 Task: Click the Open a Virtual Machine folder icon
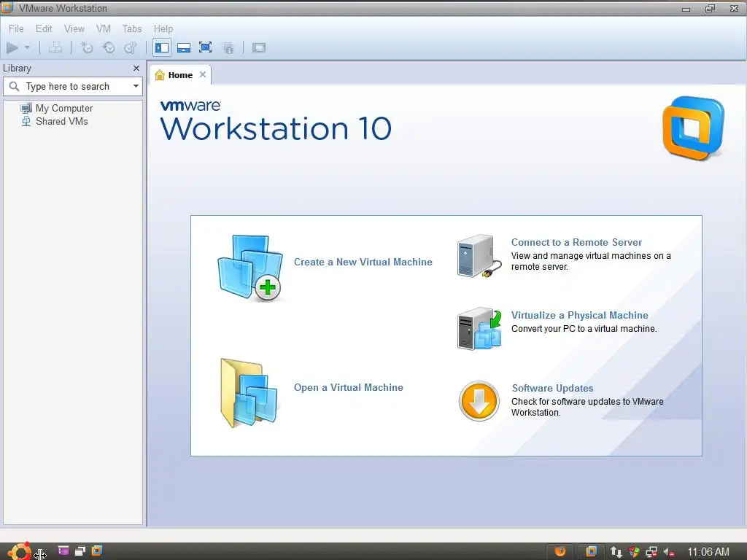click(x=249, y=393)
